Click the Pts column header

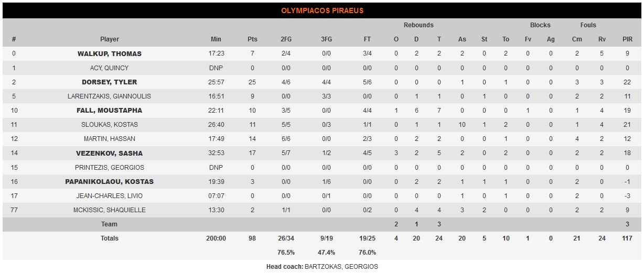coord(252,39)
